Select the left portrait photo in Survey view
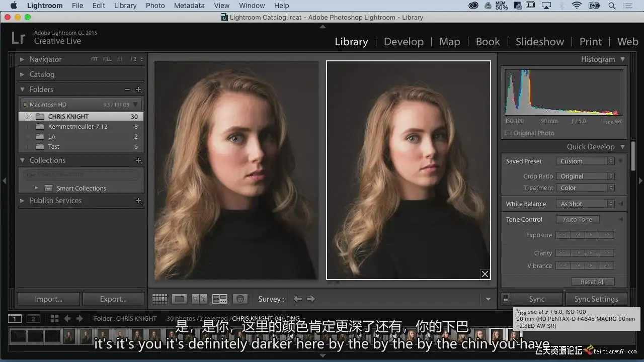The image size is (644, 362). (x=236, y=170)
